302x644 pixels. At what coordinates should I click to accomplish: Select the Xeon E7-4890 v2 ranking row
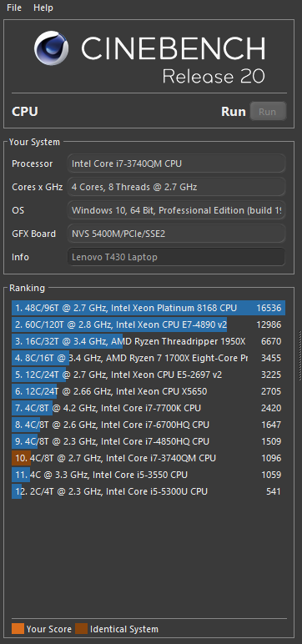coord(148,325)
